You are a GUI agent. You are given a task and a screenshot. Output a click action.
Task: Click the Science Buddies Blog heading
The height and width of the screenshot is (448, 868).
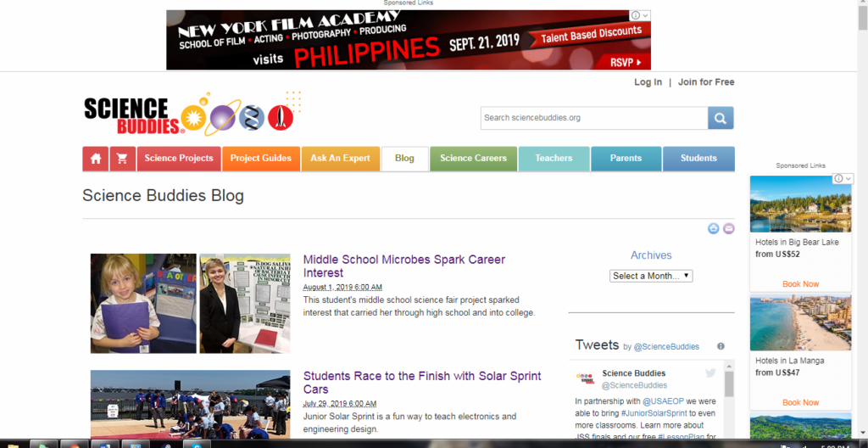click(x=164, y=196)
